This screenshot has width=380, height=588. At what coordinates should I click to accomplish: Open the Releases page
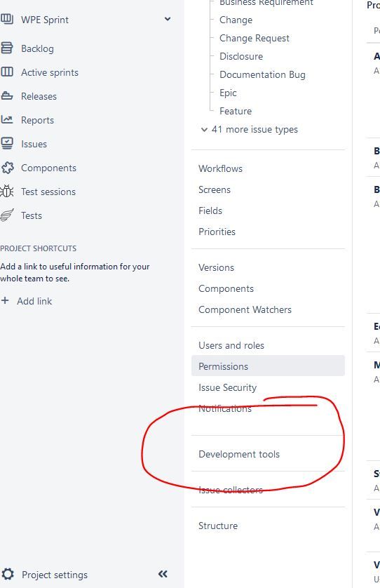(x=39, y=96)
